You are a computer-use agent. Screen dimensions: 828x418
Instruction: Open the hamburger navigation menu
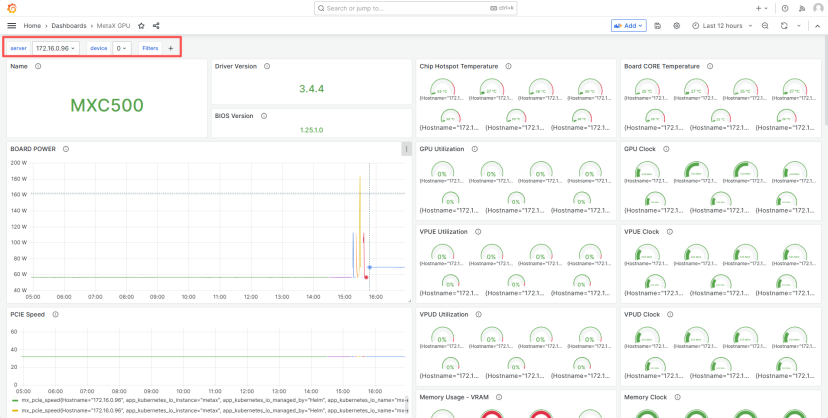point(12,25)
